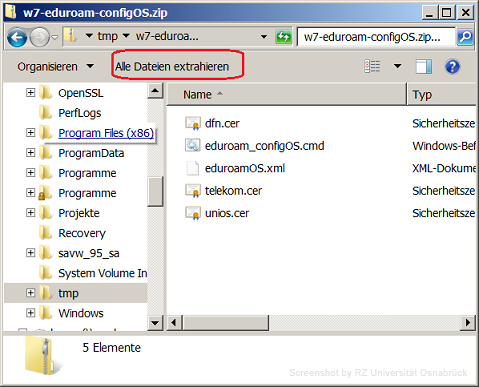Expand the Windows folder node
This screenshot has height=387, width=479.
[30, 312]
